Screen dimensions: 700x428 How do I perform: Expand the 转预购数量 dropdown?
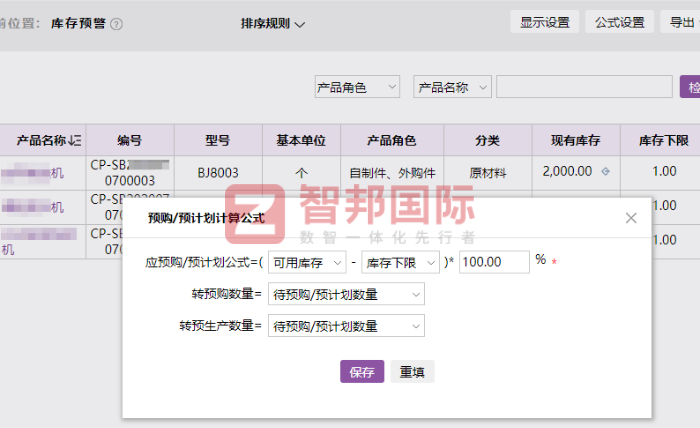[x=346, y=294]
